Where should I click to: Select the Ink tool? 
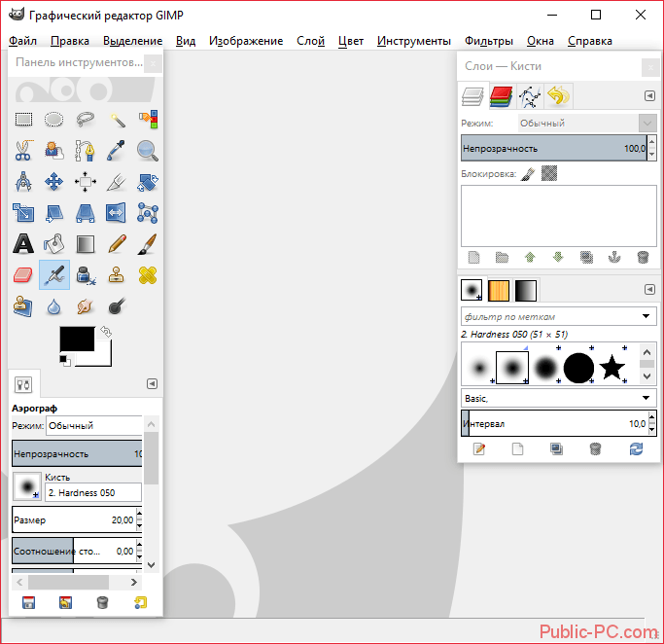pyautogui.click(x=86, y=275)
